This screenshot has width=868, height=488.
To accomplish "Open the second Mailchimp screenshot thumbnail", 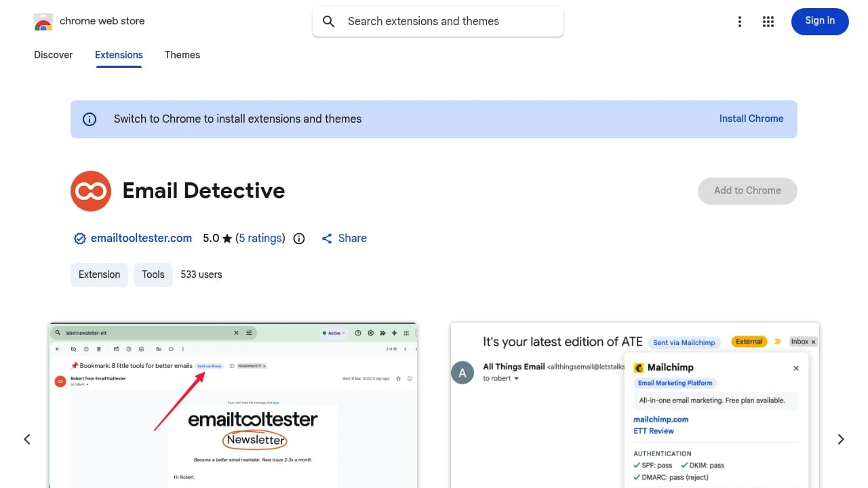I will tap(635, 405).
